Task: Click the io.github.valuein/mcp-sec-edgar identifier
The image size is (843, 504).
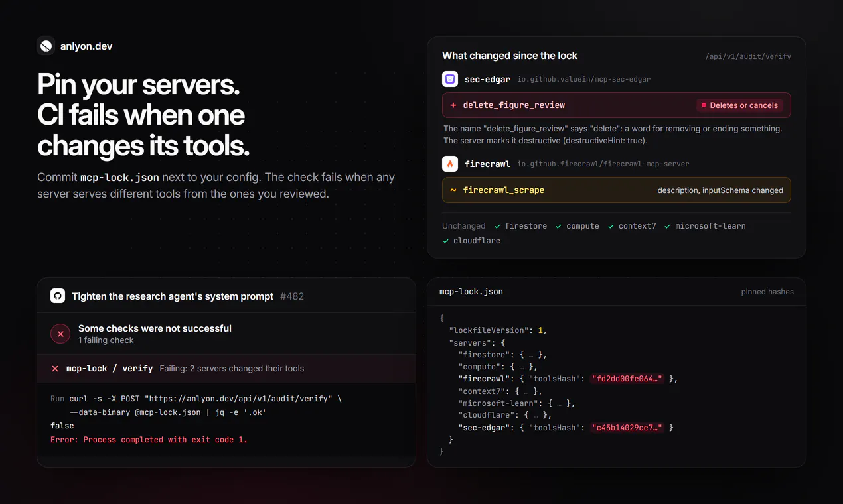Action: [x=584, y=79]
